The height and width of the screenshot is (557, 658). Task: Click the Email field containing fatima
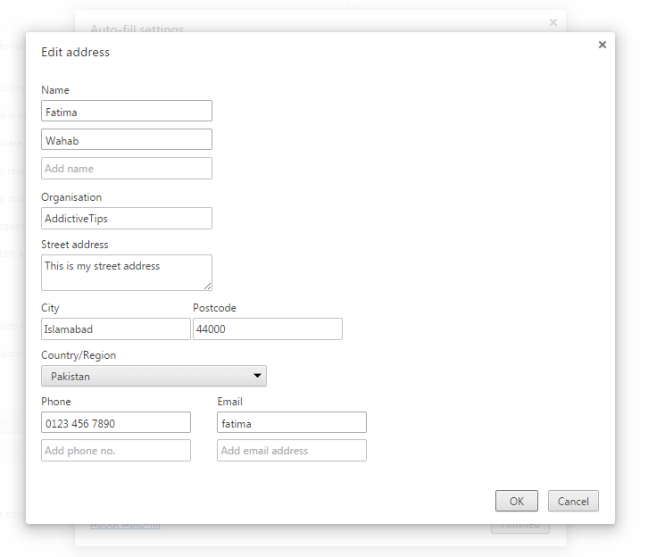[292, 422]
